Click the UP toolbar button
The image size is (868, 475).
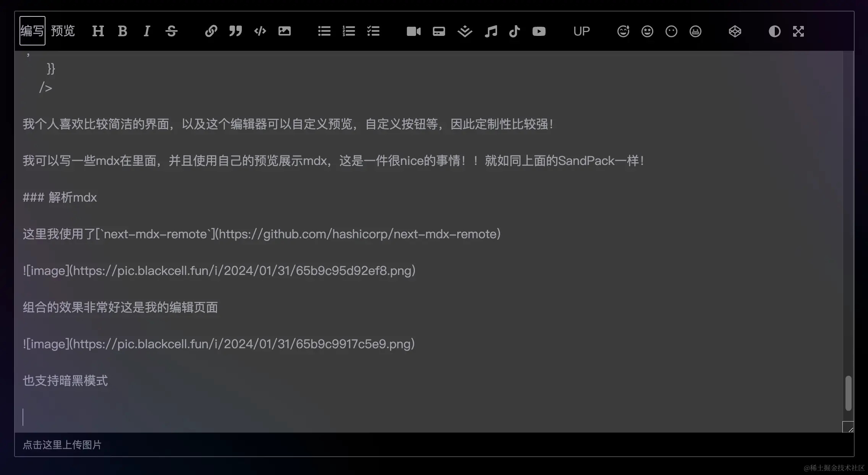pos(581,31)
